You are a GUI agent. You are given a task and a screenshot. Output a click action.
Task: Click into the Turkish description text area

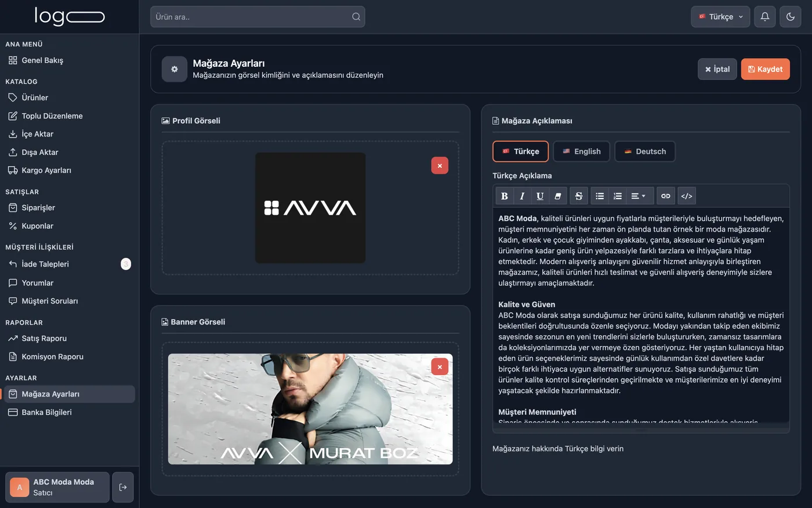click(x=641, y=316)
